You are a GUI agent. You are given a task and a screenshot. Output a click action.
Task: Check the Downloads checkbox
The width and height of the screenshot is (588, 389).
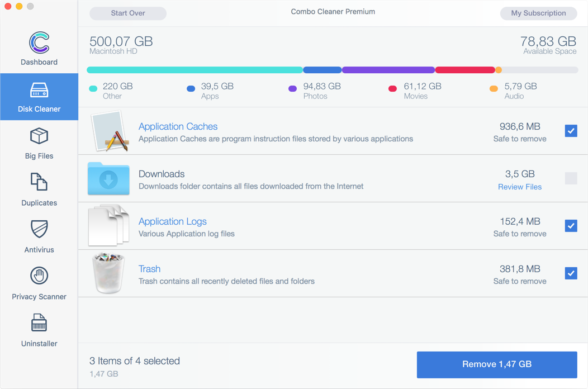(x=571, y=178)
